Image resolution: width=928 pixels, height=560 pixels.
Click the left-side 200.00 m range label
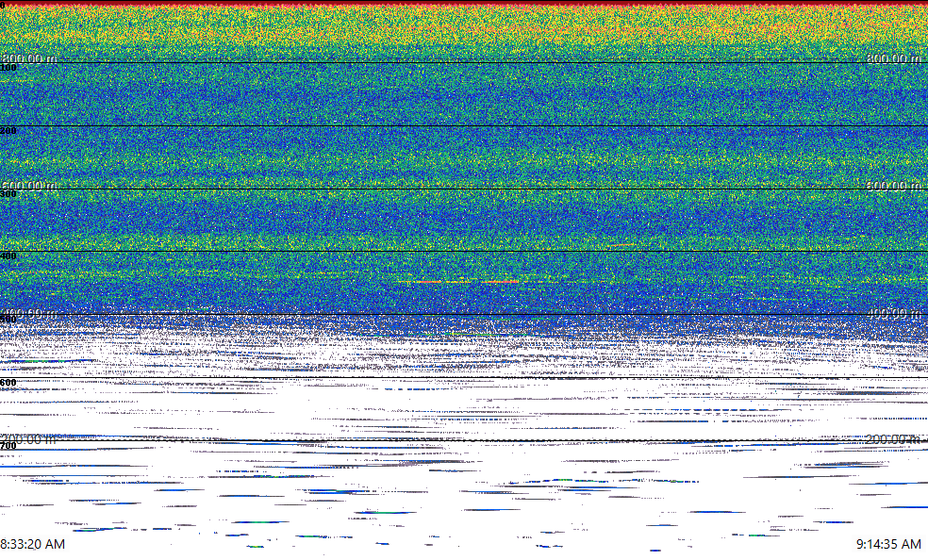[28, 439]
